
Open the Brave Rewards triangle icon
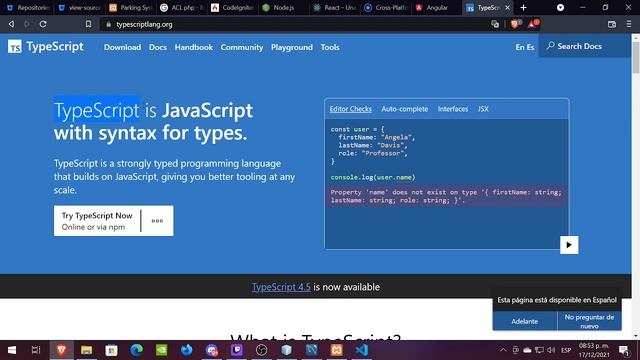click(x=531, y=24)
